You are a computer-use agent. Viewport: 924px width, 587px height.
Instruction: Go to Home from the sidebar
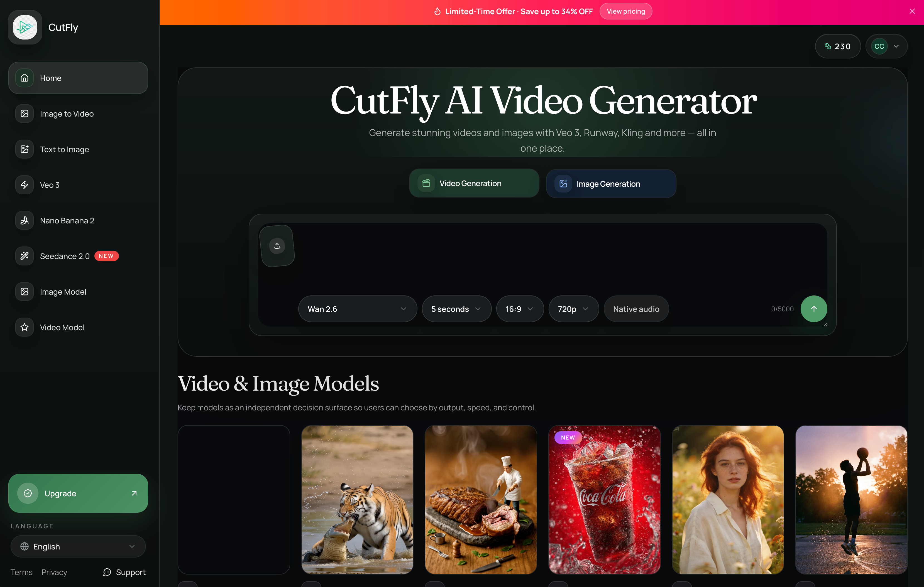[50, 78]
